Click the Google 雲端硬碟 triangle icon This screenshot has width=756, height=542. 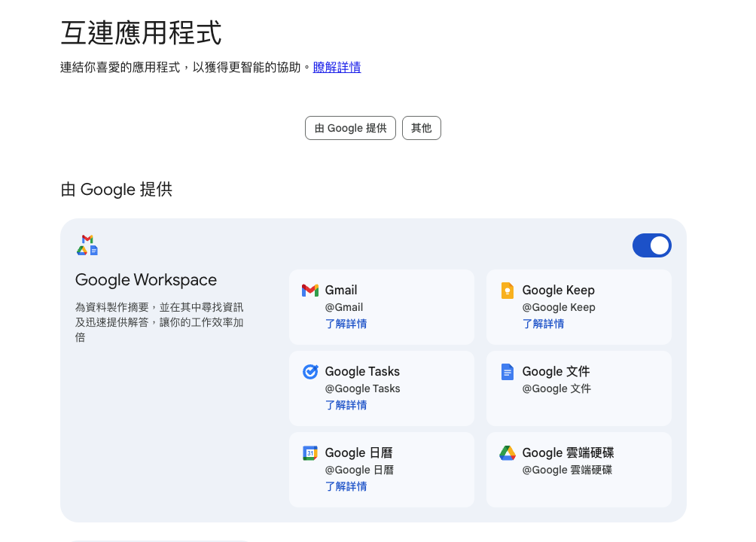coord(508,452)
